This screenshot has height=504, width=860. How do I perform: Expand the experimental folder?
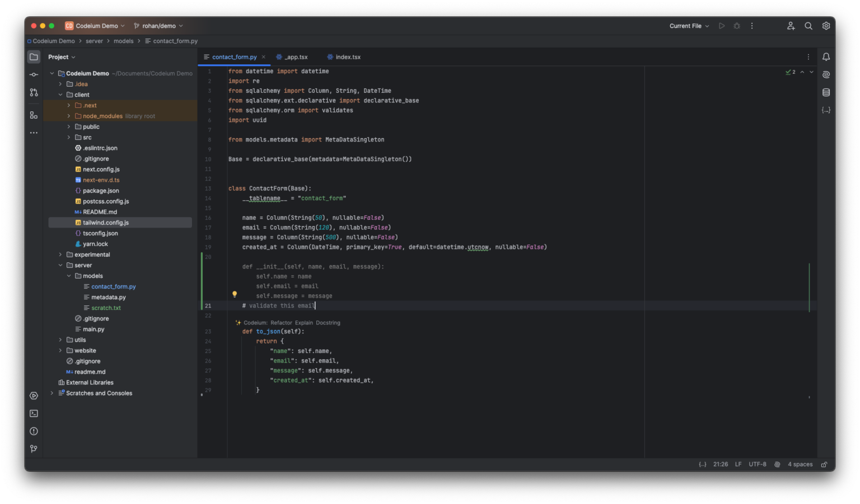[x=60, y=255]
